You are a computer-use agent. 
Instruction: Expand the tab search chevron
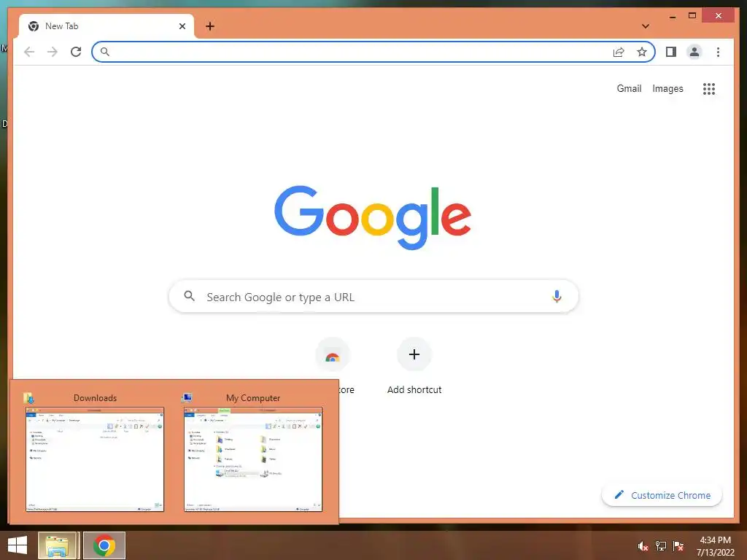[x=646, y=26]
